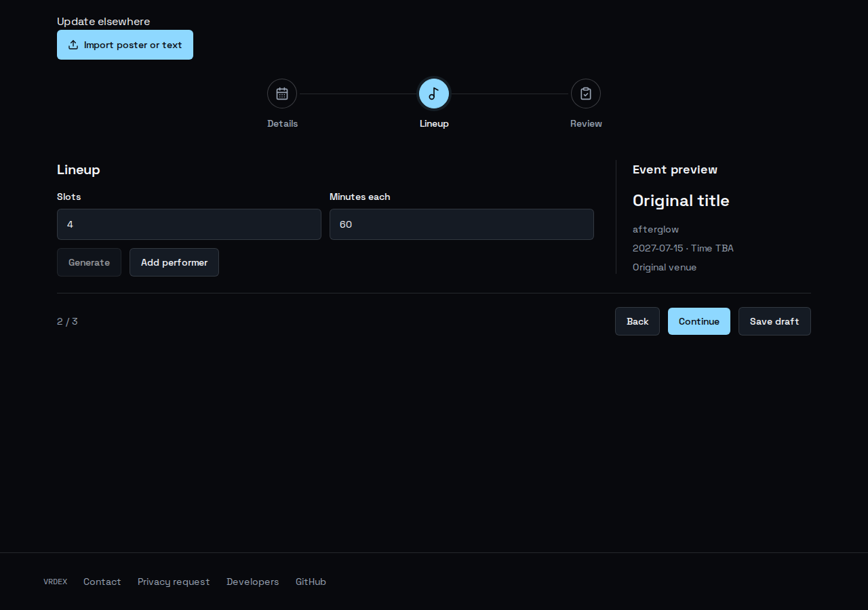Click the upload icon on Import button
The image size is (868, 610).
tap(73, 45)
